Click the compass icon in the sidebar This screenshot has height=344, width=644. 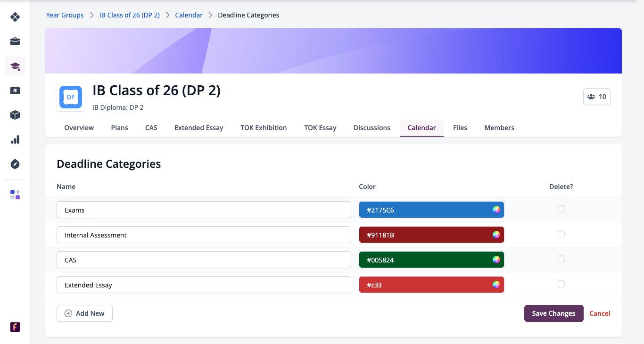(15, 164)
